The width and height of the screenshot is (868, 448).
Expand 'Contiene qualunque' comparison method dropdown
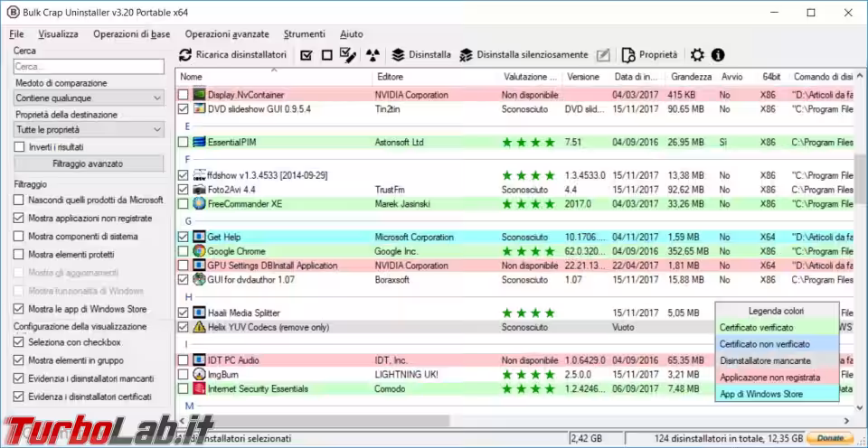click(x=88, y=98)
